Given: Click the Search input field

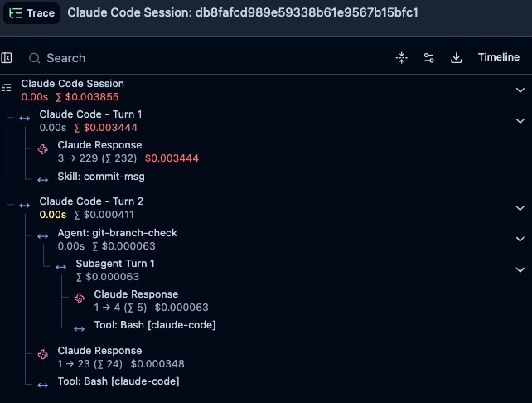Looking at the screenshot, I should [204, 58].
